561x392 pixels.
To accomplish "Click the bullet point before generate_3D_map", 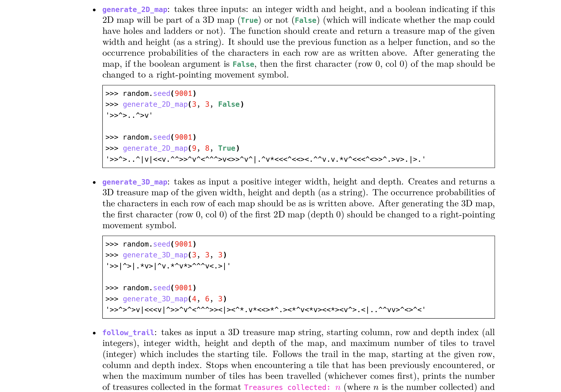I will pos(94,182).
